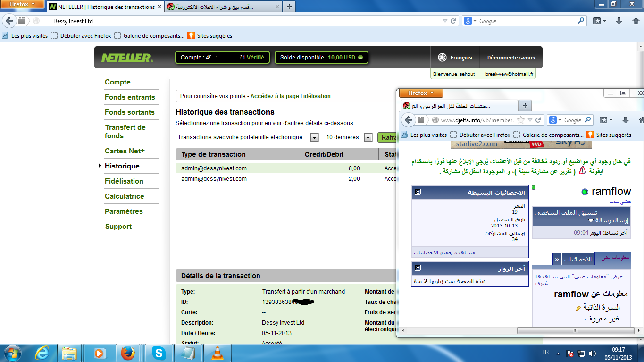Open a new tab in the NETELLER window
The height and width of the screenshot is (362, 644).
[289, 7]
